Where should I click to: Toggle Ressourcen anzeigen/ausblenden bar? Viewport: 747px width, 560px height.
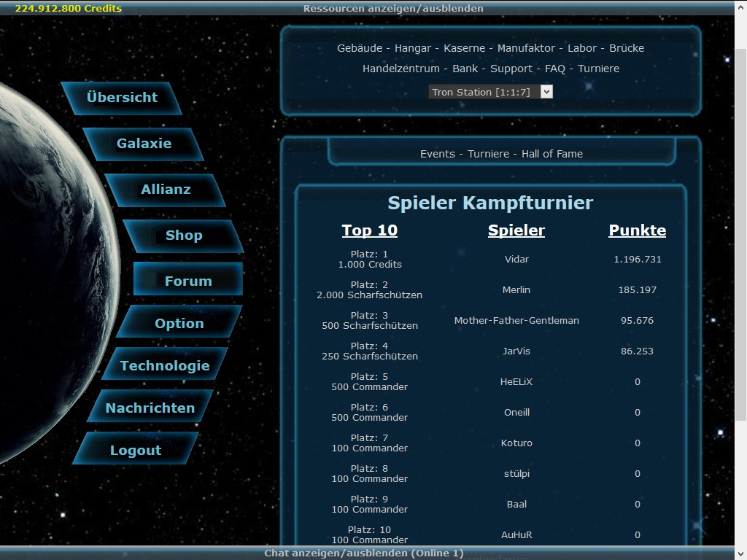(x=393, y=9)
